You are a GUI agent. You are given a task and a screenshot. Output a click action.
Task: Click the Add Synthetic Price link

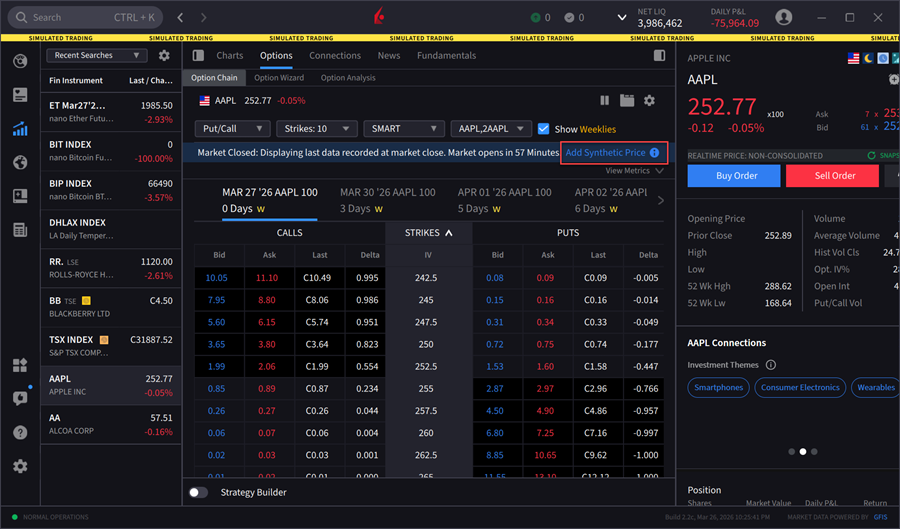pyautogui.click(x=605, y=153)
